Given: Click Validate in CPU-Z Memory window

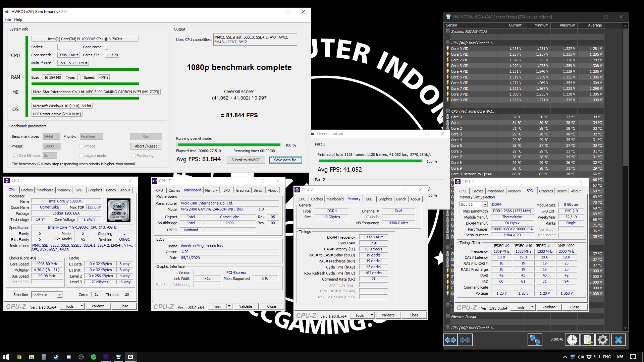Looking at the screenshot, I should (x=388, y=315).
